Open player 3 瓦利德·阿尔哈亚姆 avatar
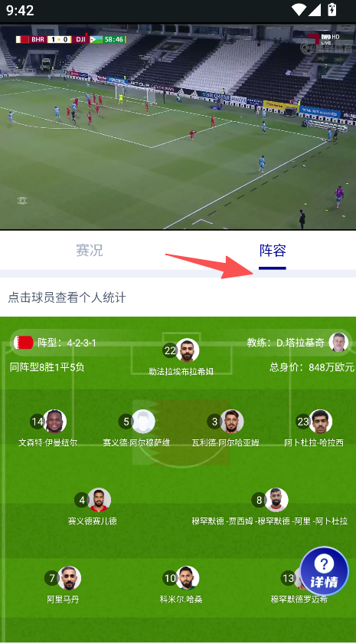This screenshot has height=644, width=356. [x=232, y=422]
